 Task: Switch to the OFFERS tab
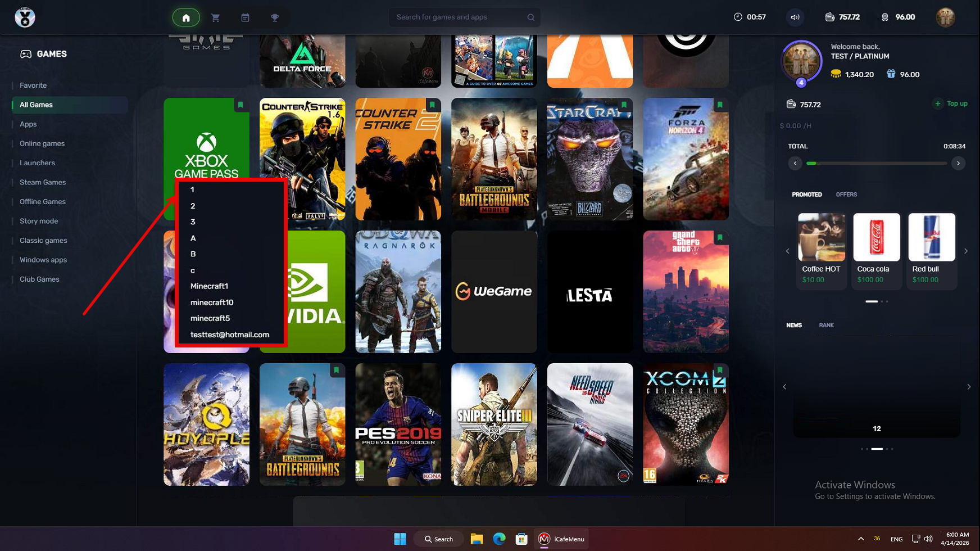pyautogui.click(x=846, y=195)
